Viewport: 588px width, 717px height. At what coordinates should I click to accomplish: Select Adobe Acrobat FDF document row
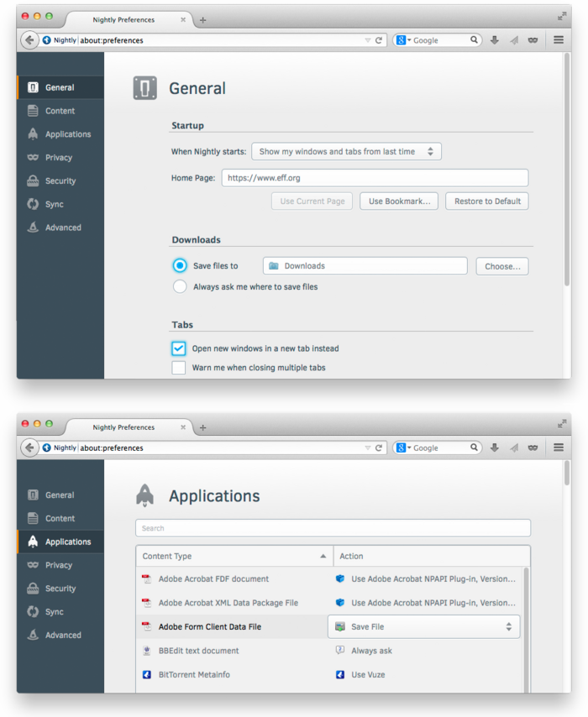point(330,579)
